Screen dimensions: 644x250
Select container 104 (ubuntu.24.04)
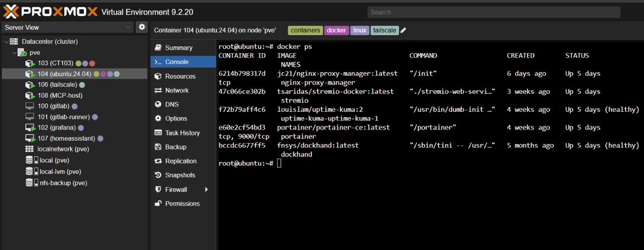pyautogui.click(x=74, y=74)
